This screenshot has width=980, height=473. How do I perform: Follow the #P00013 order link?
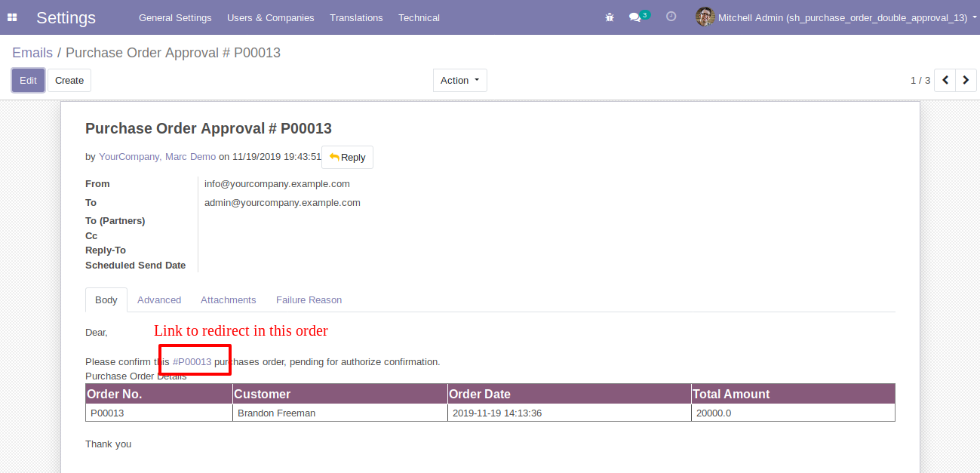(192, 361)
